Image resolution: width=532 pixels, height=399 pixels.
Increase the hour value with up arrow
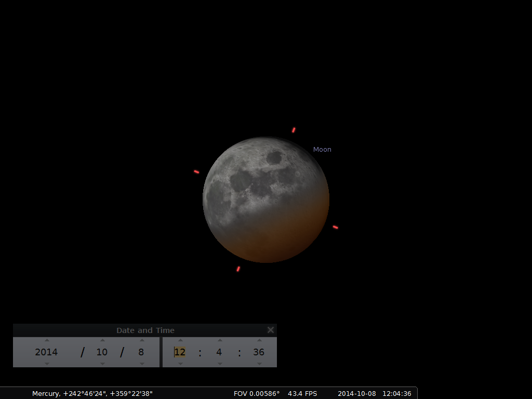pos(180,340)
